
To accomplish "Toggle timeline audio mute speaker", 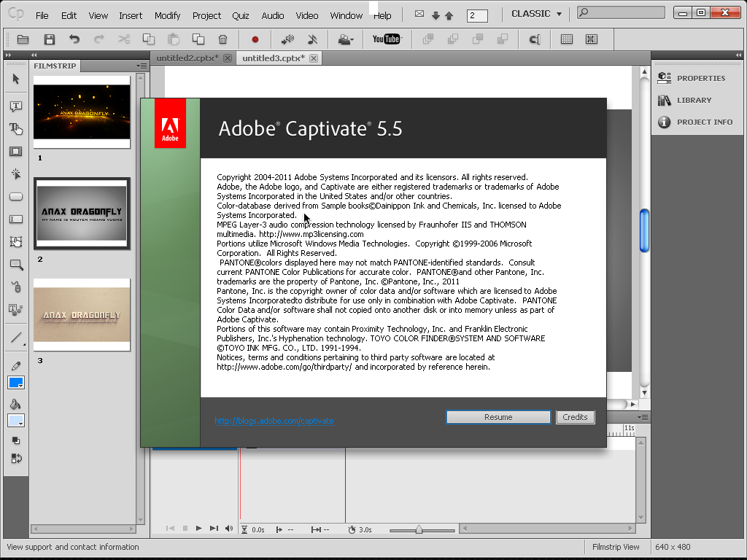I will (229, 529).
